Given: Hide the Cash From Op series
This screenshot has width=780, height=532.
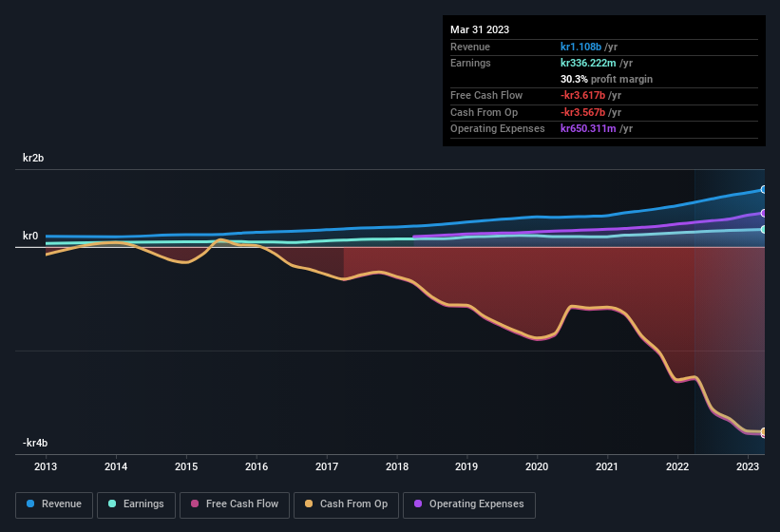Looking at the screenshot, I should pos(345,504).
